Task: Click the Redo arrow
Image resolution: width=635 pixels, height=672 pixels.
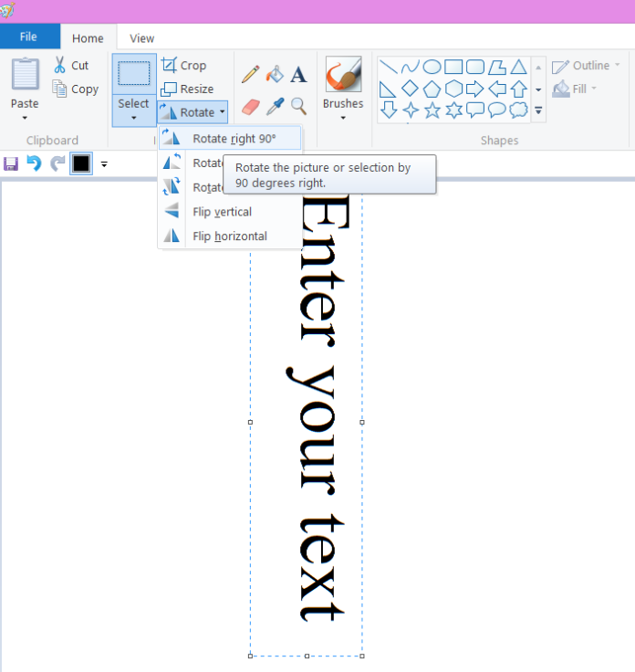Action: point(57,163)
